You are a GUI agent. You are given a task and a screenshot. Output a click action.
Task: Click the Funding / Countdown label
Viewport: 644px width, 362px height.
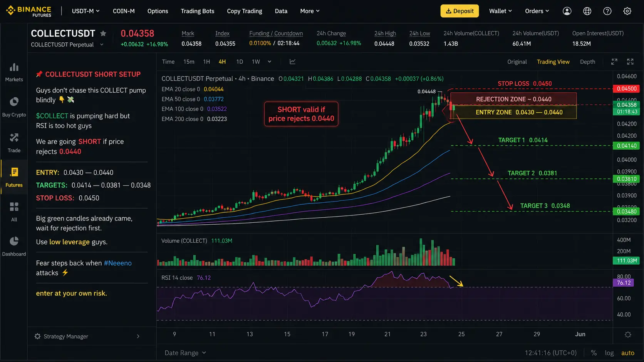276,33
